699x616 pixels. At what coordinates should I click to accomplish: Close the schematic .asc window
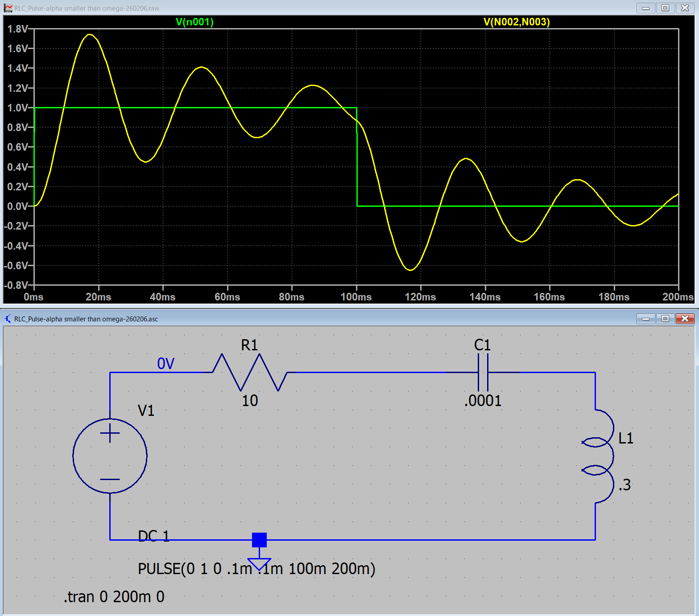pos(685,319)
